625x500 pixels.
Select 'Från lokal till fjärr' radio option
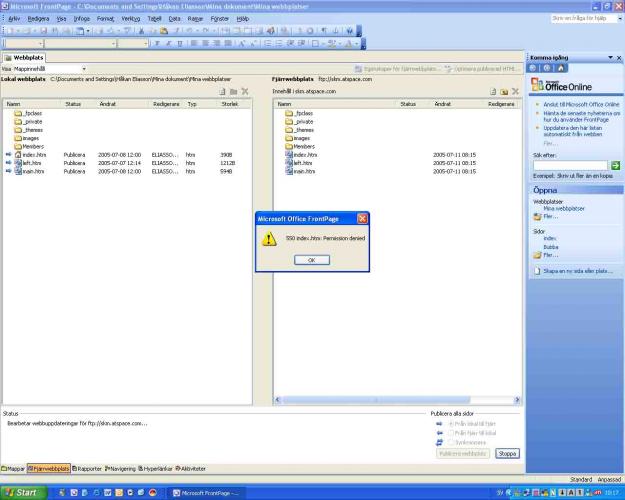(450, 423)
